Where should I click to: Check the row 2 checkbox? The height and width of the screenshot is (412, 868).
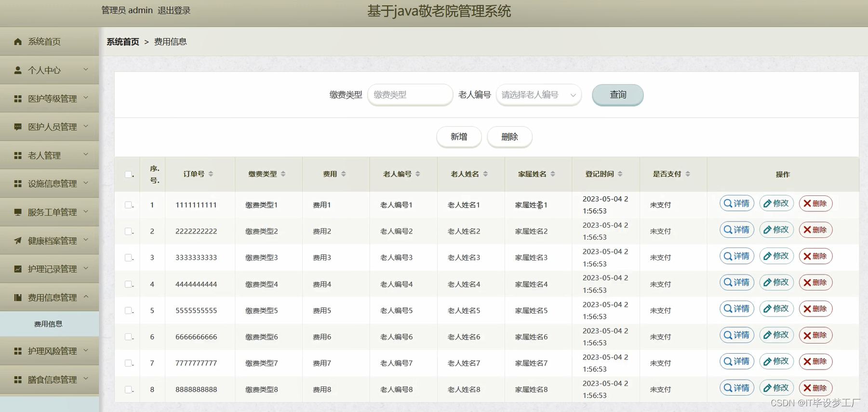(128, 232)
